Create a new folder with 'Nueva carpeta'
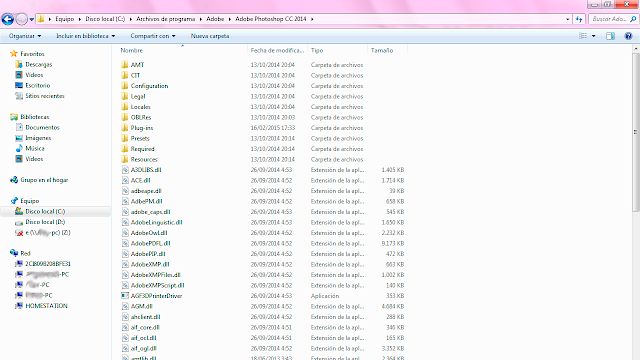 pyautogui.click(x=210, y=36)
